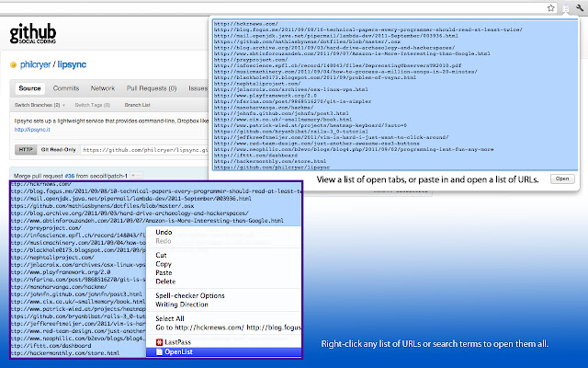Open the Pull Requests (0) tab
The width and height of the screenshot is (588, 368).
(x=152, y=88)
